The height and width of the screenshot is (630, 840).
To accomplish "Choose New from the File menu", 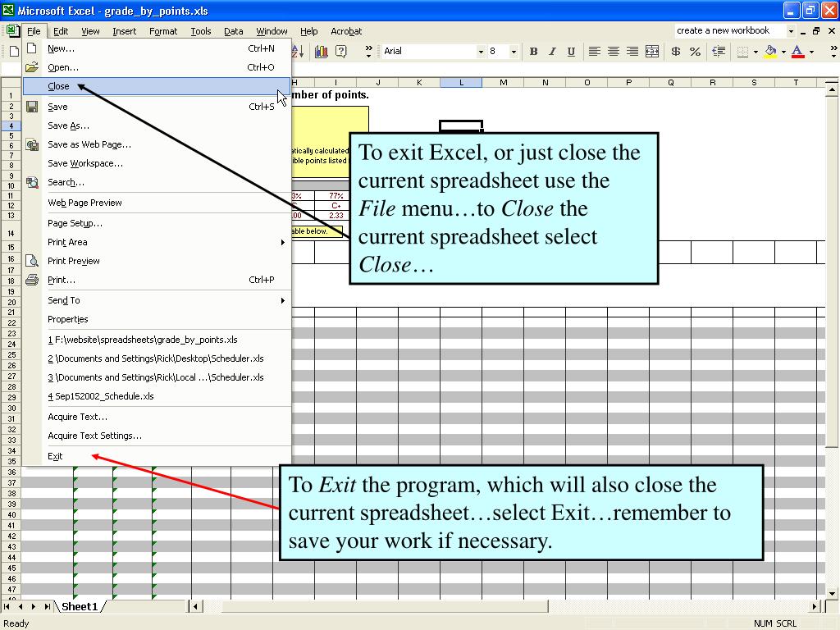I will point(157,48).
